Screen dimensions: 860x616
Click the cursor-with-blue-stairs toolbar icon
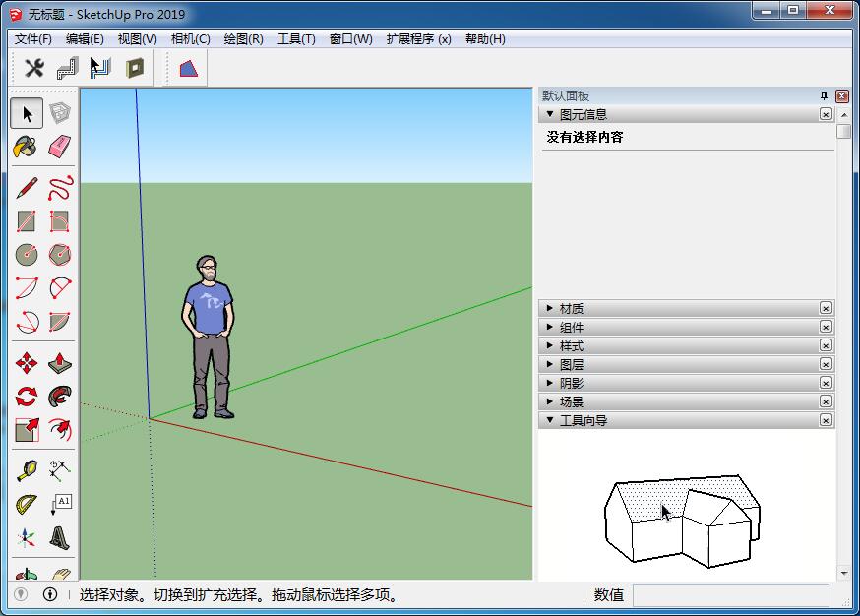[100, 68]
